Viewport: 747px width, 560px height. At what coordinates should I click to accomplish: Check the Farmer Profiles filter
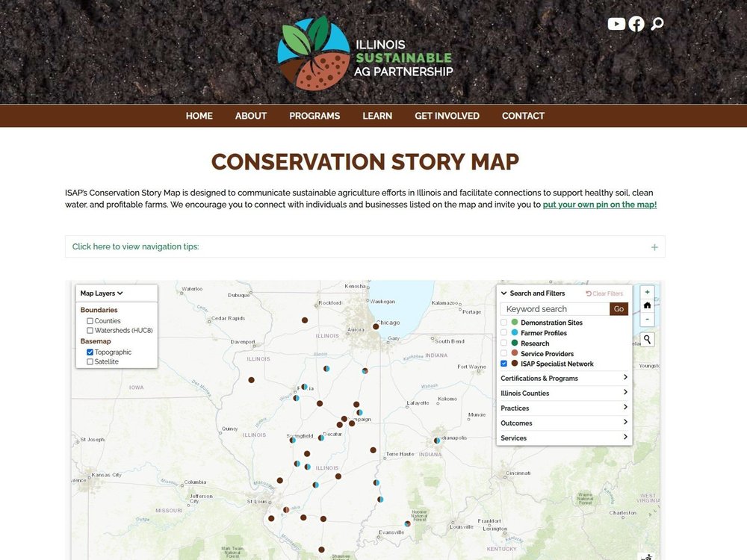[x=504, y=333]
